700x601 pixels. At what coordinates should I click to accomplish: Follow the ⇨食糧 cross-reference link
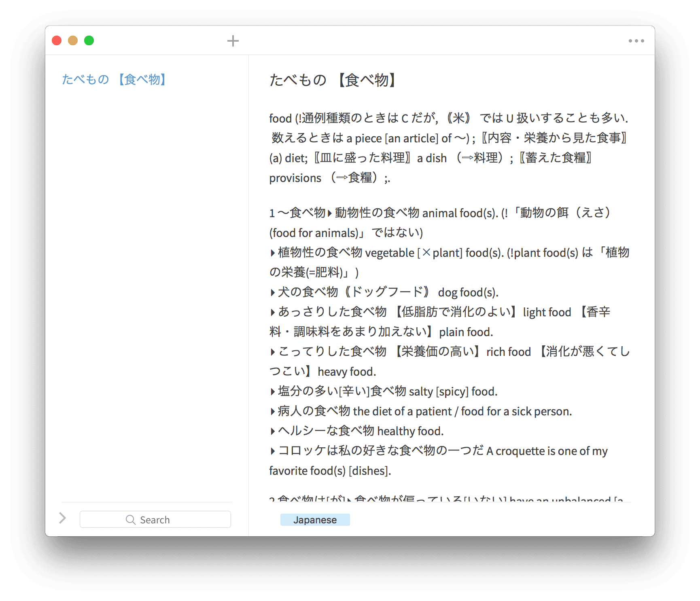pos(354,178)
